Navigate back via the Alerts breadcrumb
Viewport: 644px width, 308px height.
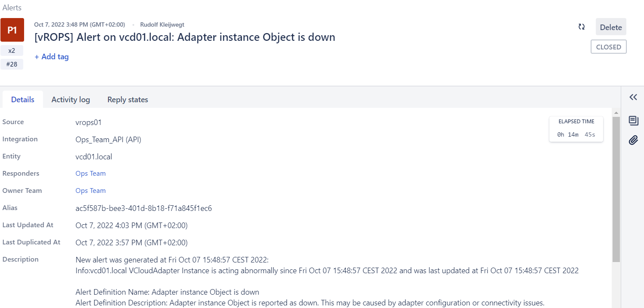coord(12,7)
